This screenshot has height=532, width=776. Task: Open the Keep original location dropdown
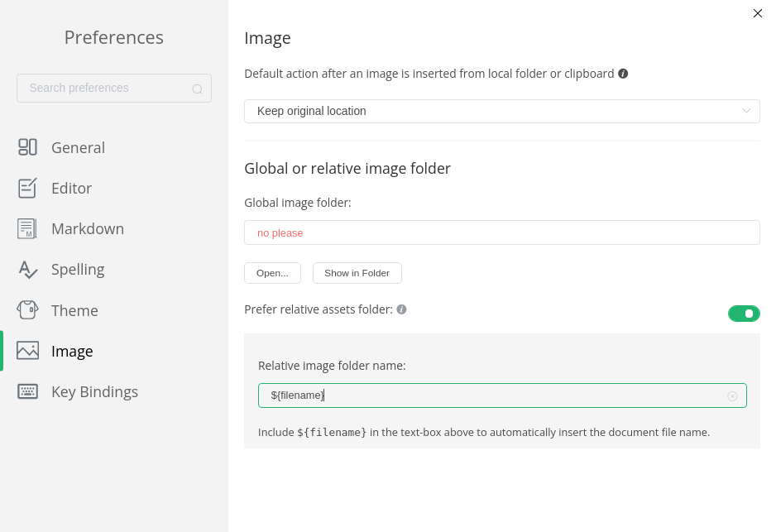(502, 112)
